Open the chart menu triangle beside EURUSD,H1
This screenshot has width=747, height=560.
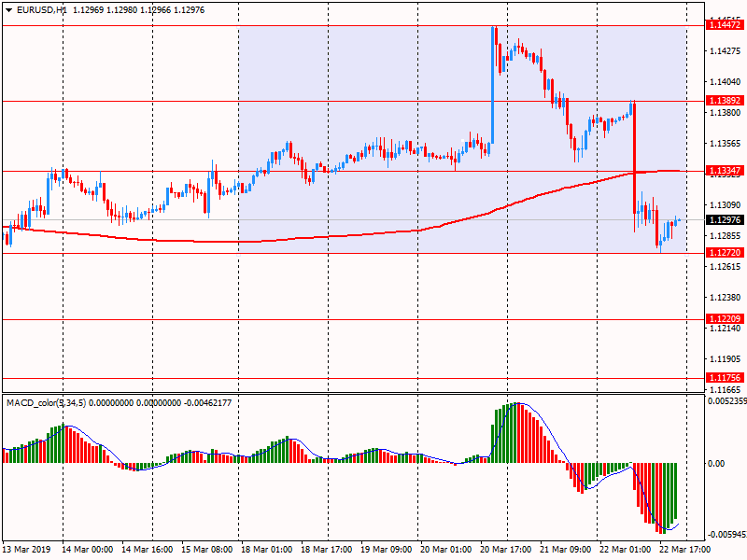[x=8, y=10]
